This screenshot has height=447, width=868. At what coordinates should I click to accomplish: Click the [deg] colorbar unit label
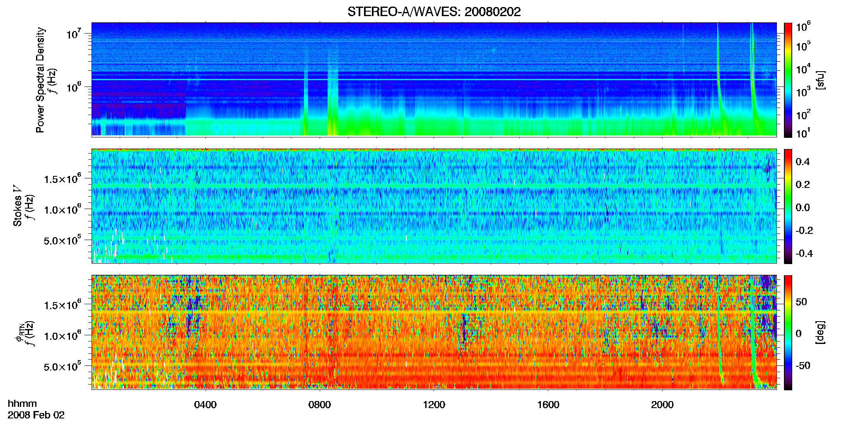click(821, 332)
